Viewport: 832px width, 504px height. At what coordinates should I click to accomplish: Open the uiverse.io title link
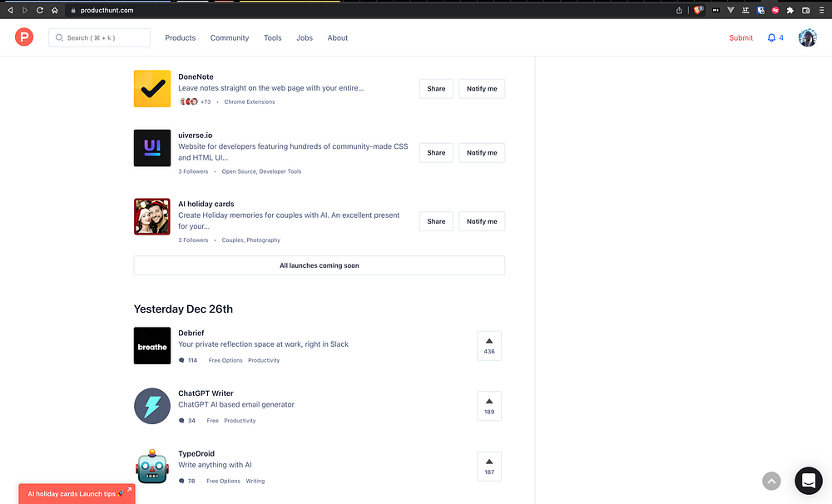click(196, 136)
